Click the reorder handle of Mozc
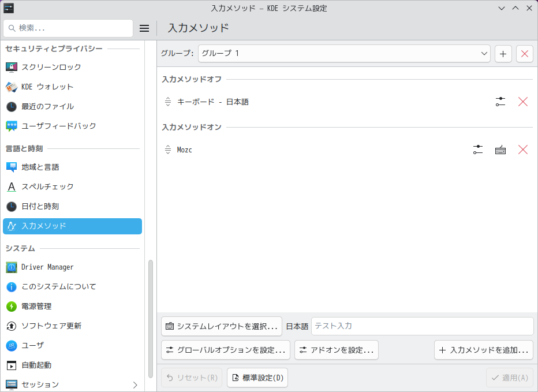 [x=168, y=150]
